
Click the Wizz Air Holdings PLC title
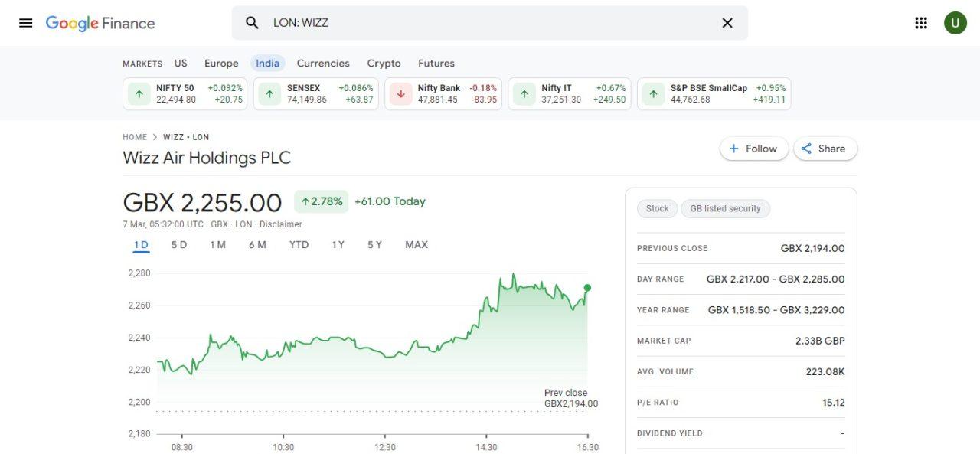[x=207, y=158]
